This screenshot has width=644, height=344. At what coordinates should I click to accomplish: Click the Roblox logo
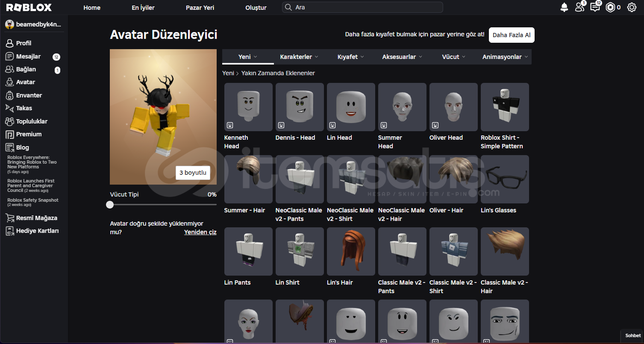pyautogui.click(x=29, y=7)
